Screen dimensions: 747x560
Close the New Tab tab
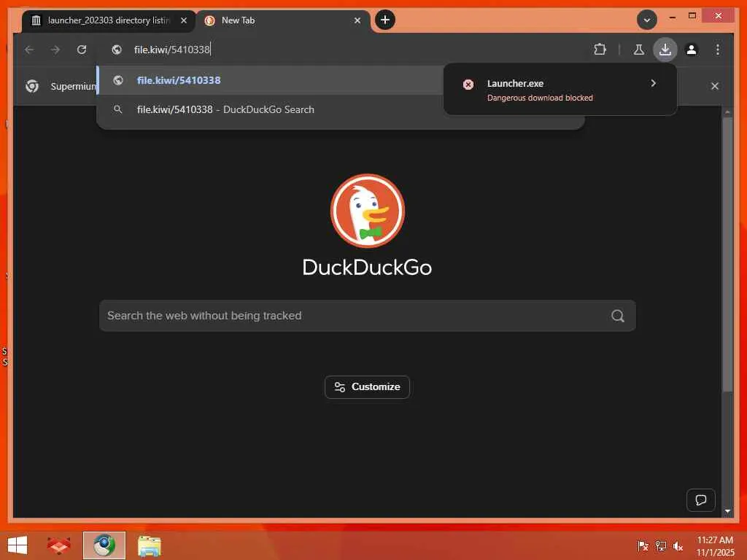(x=357, y=20)
